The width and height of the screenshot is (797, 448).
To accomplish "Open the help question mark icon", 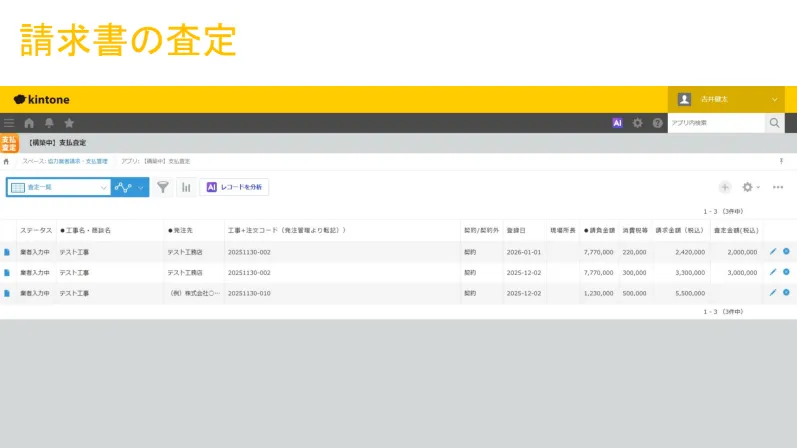I will 657,123.
